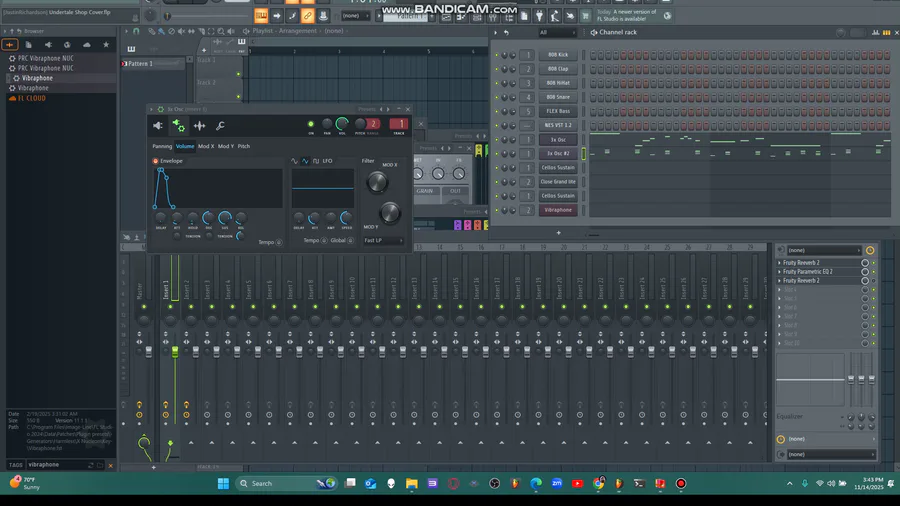Image resolution: width=900 pixels, height=506 pixels.
Task: Click the browser files page icon
Action: pyautogui.click(x=28, y=45)
